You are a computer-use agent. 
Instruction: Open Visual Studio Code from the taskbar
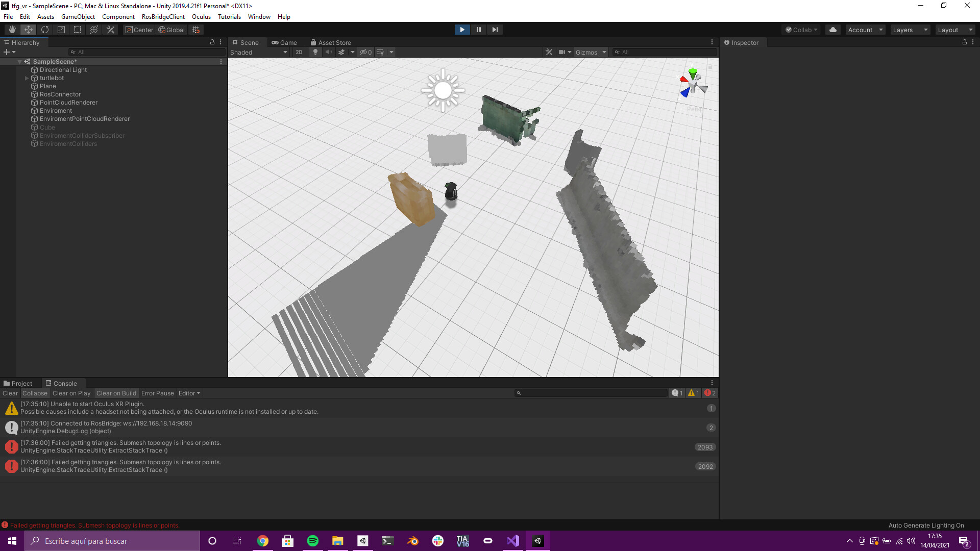coord(512,540)
